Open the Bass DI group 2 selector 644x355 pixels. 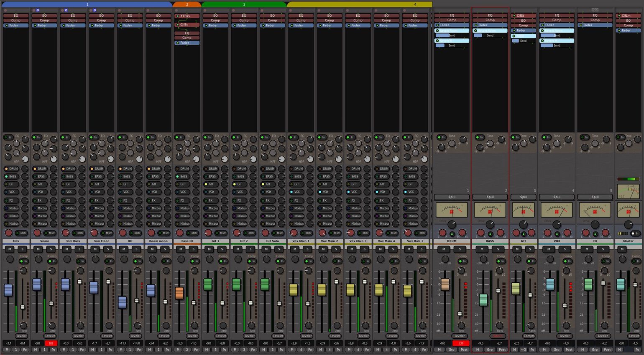click(x=187, y=350)
